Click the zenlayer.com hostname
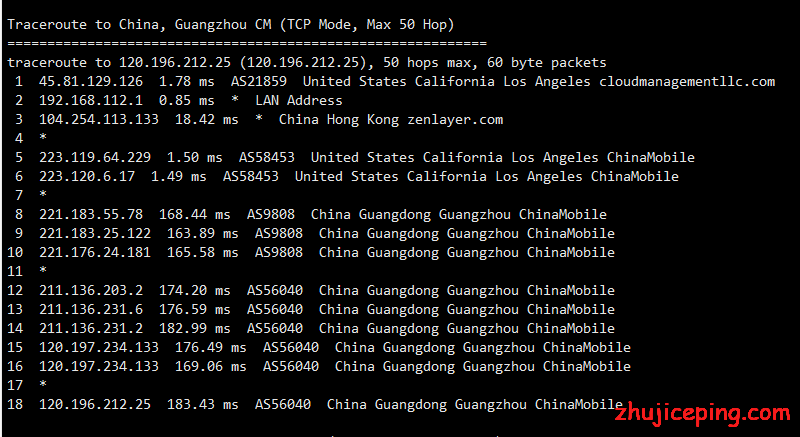The height and width of the screenshot is (437, 800). point(455,120)
